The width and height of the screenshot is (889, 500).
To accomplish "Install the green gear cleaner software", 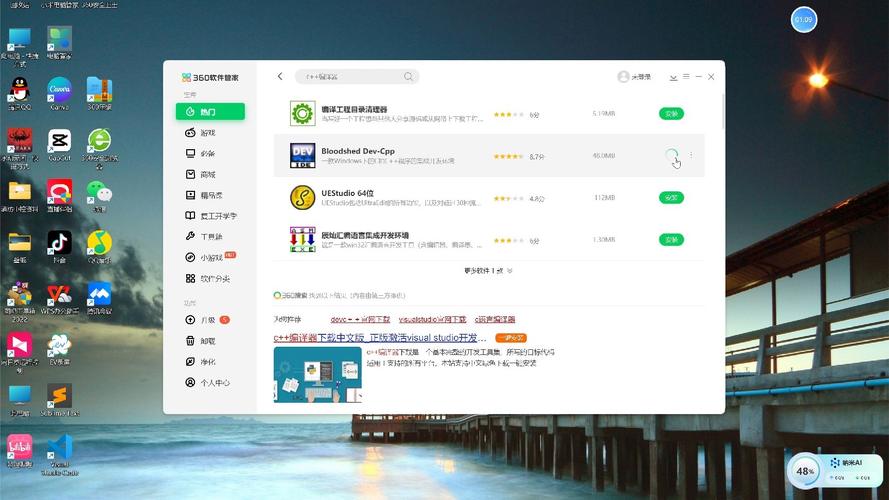I will click(671, 114).
